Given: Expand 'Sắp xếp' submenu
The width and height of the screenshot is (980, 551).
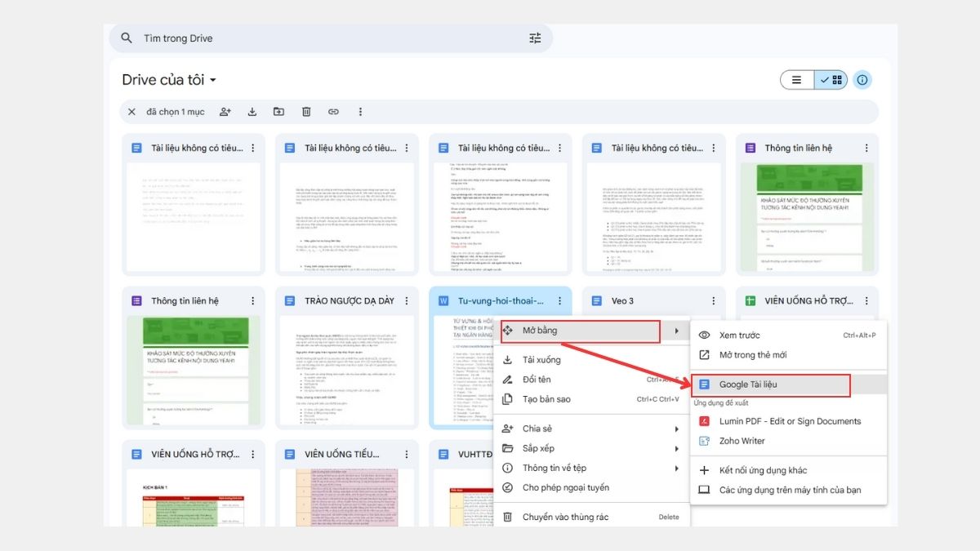Looking at the screenshot, I should tap(592, 448).
